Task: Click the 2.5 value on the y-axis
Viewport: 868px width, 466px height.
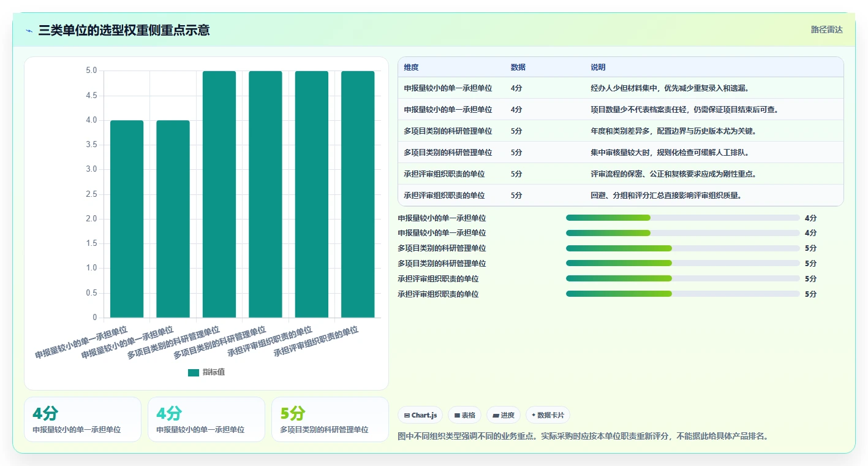Action: tap(91, 194)
